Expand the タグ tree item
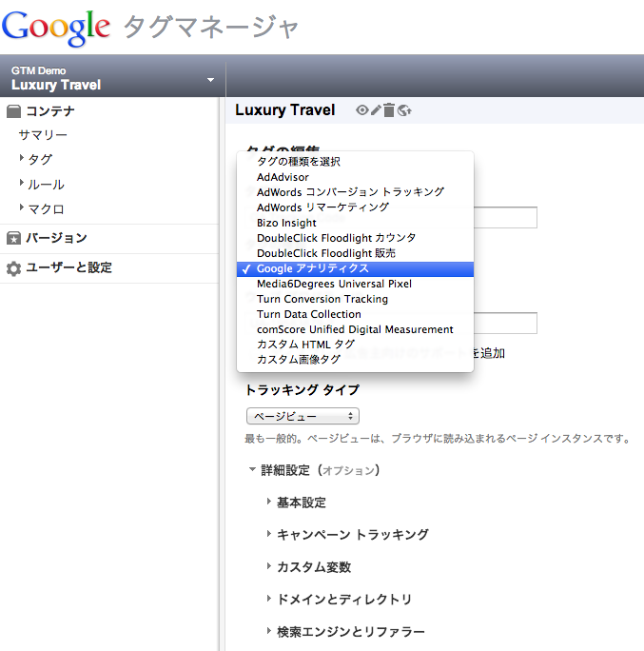 pyautogui.click(x=22, y=157)
